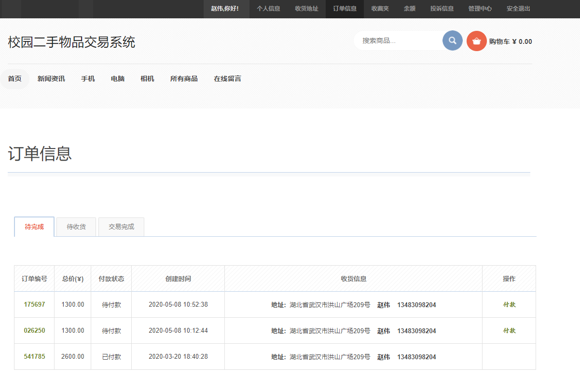Open 个人信息 in top bar

pyautogui.click(x=268, y=9)
